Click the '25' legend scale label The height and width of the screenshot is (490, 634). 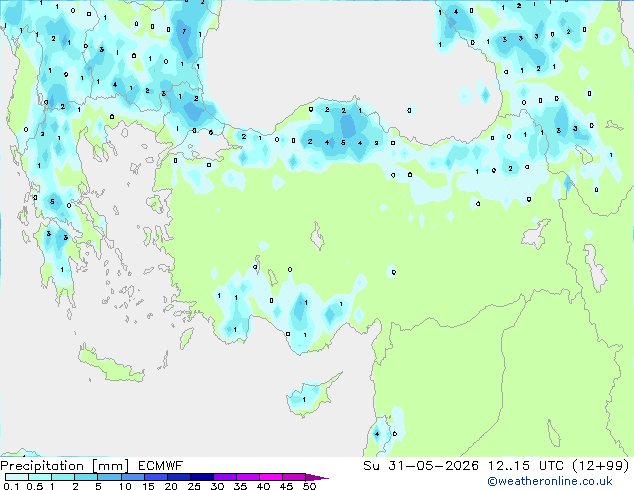coord(194,486)
